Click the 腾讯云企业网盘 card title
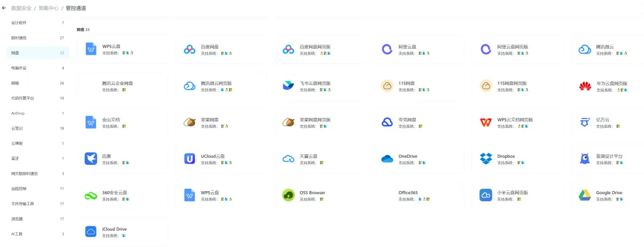This screenshot has width=644, height=247. [117, 83]
